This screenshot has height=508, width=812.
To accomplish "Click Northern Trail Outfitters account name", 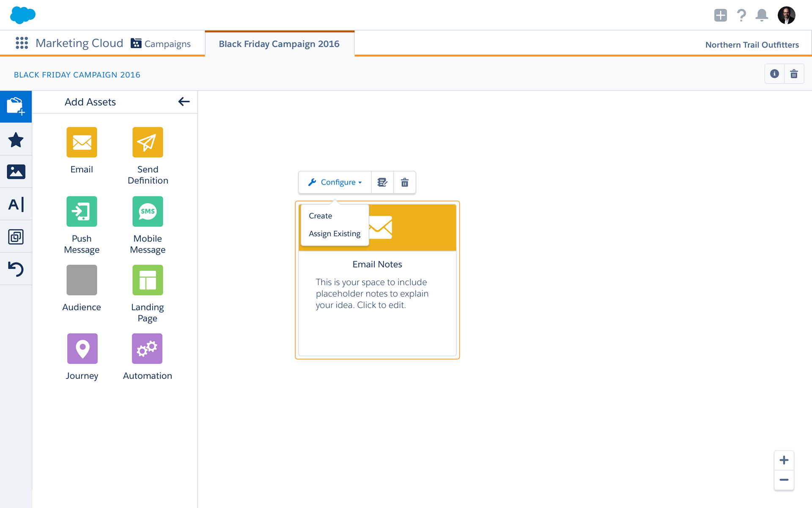I will click(x=752, y=45).
